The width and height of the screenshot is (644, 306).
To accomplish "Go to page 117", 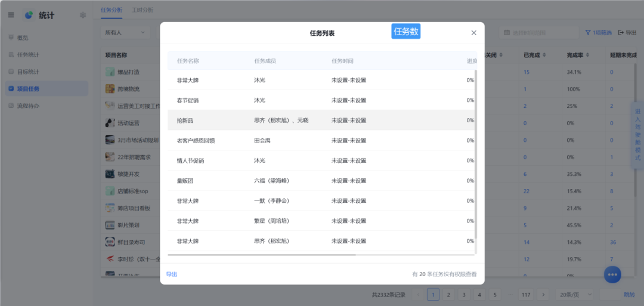I will (525, 294).
